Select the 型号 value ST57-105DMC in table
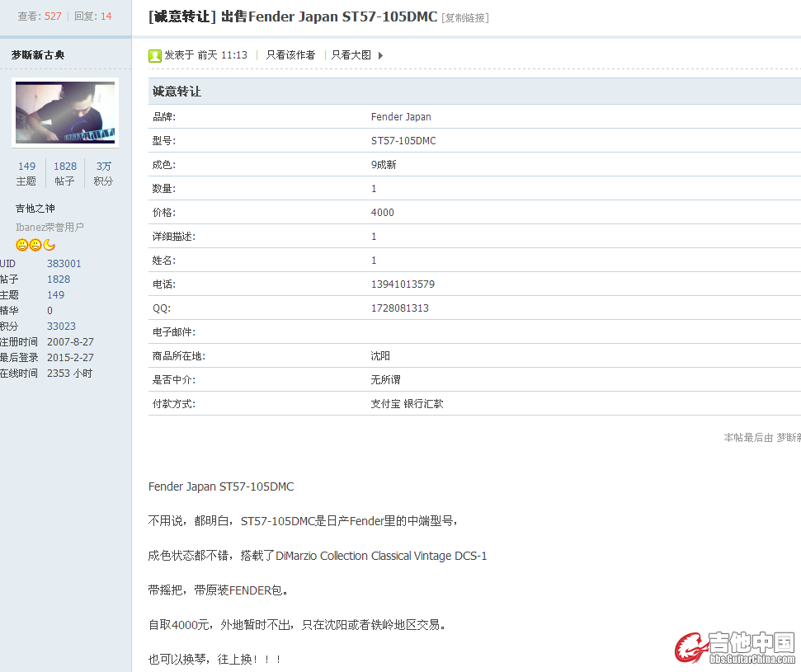The image size is (801, 672). pos(403,141)
